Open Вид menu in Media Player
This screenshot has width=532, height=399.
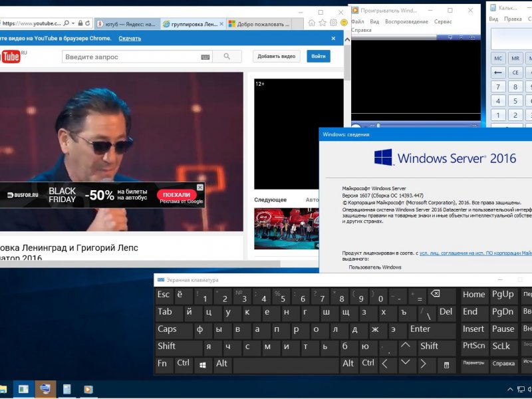(x=374, y=21)
